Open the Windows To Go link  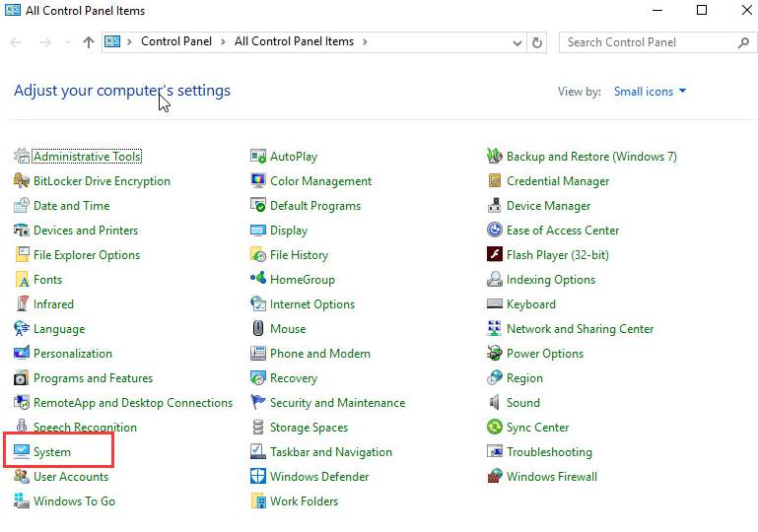74,501
